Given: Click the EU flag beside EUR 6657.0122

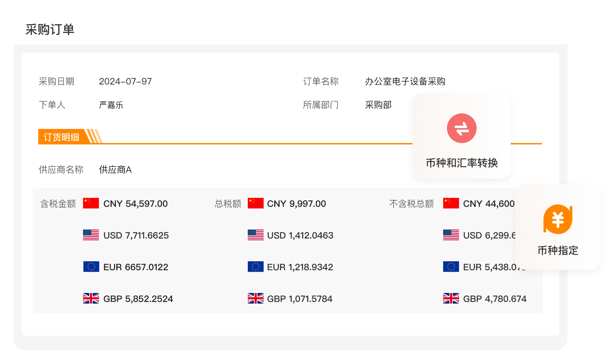Looking at the screenshot, I should pyautogui.click(x=91, y=267).
